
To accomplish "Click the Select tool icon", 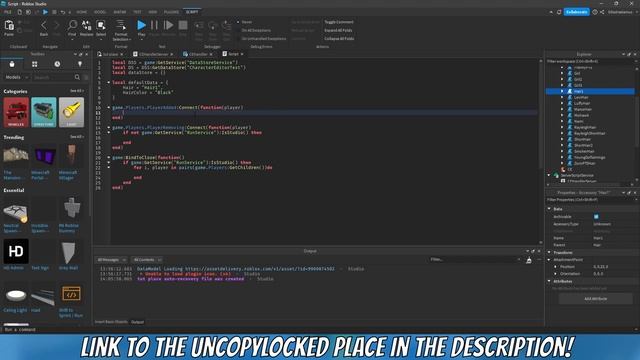I will (x=101, y=25).
